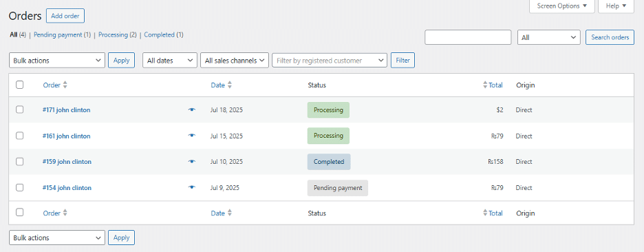The width and height of the screenshot is (644, 252).
Task: Check the box for order #154
Action: 20,187
